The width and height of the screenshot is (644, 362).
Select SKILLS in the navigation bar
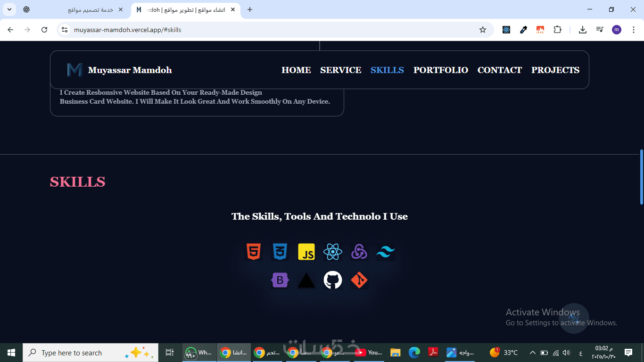387,70
